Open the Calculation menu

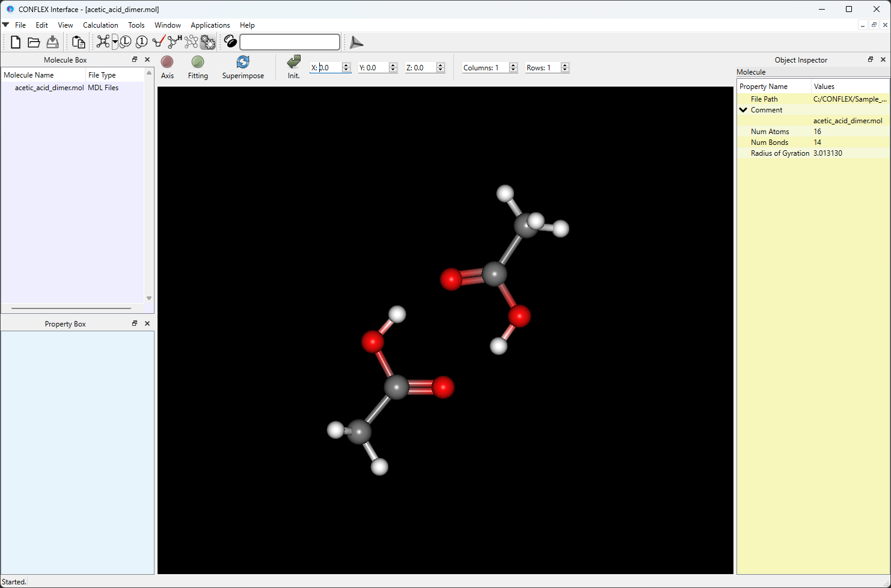[x=100, y=25]
